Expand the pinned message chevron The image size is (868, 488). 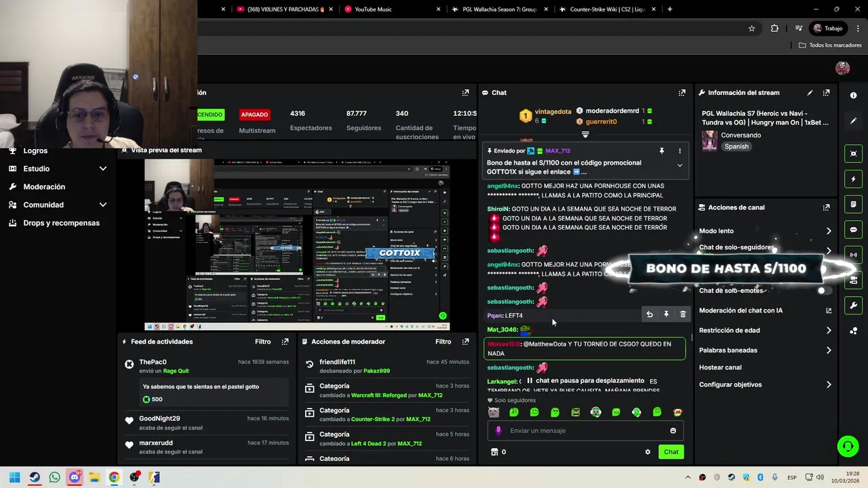click(x=679, y=165)
